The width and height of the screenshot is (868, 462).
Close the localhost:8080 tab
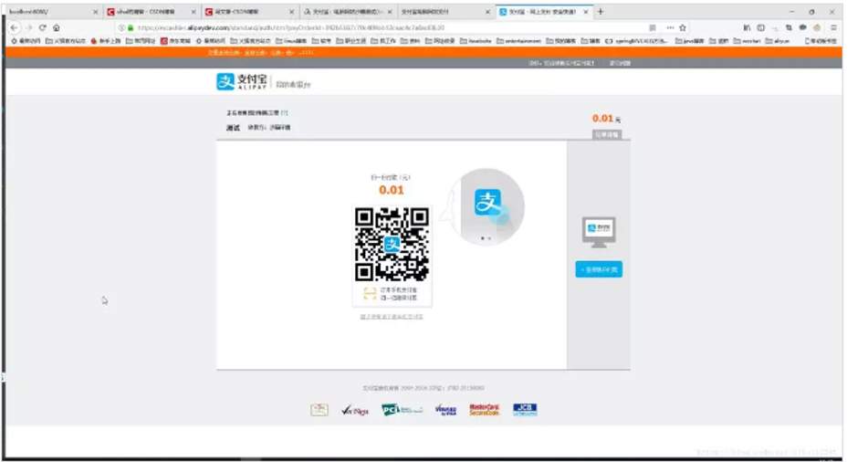click(x=95, y=12)
